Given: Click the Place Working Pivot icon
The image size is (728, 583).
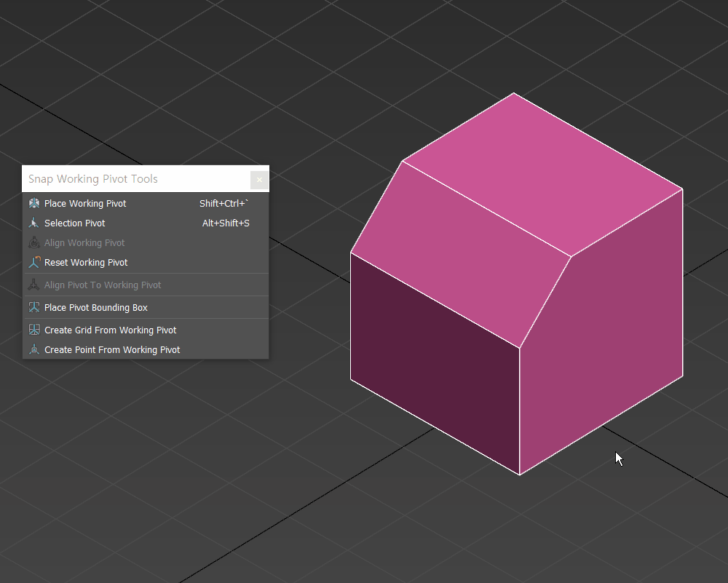Looking at the screenshot, I should pos(34,203).
